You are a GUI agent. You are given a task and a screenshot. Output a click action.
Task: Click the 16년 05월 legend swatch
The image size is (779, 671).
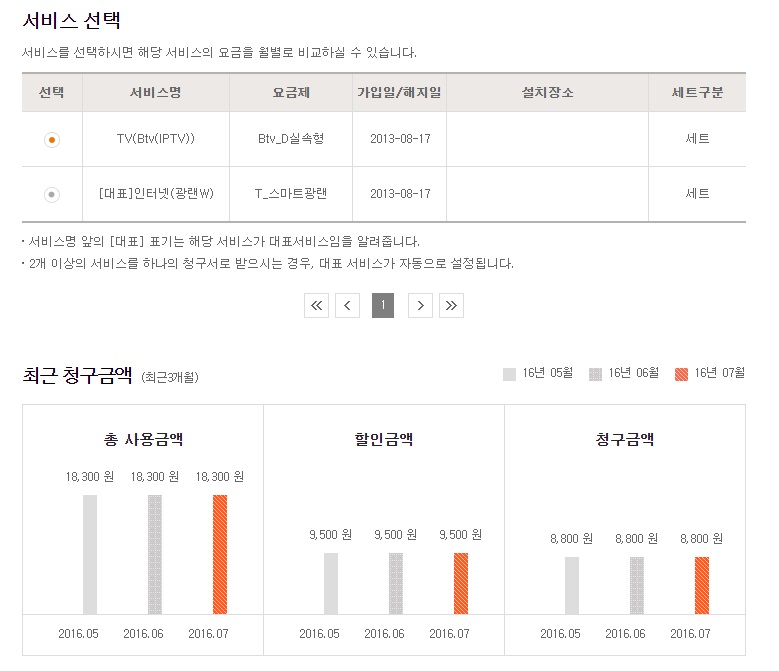click(509, 374)
